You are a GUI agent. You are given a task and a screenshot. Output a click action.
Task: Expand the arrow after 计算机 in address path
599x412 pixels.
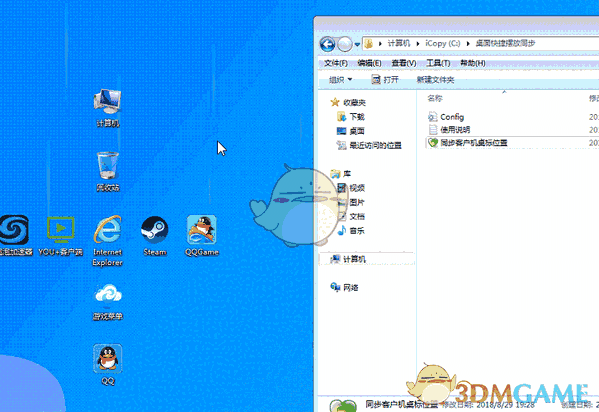(x=418, y=44)
